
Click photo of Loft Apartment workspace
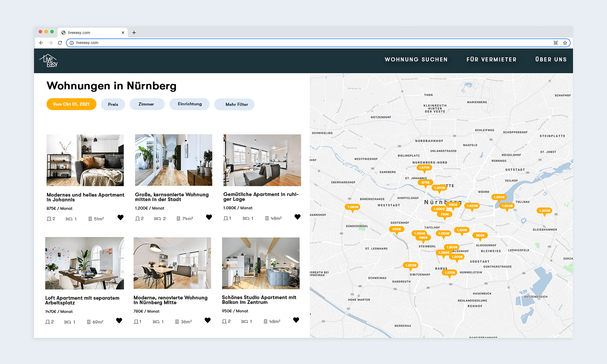[84, 263]
